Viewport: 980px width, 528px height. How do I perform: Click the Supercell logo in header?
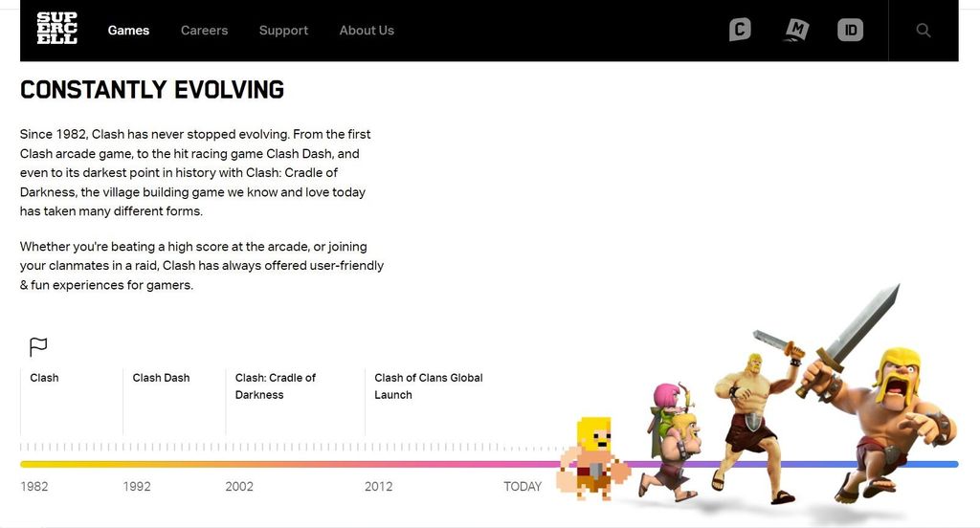point(56,29)
